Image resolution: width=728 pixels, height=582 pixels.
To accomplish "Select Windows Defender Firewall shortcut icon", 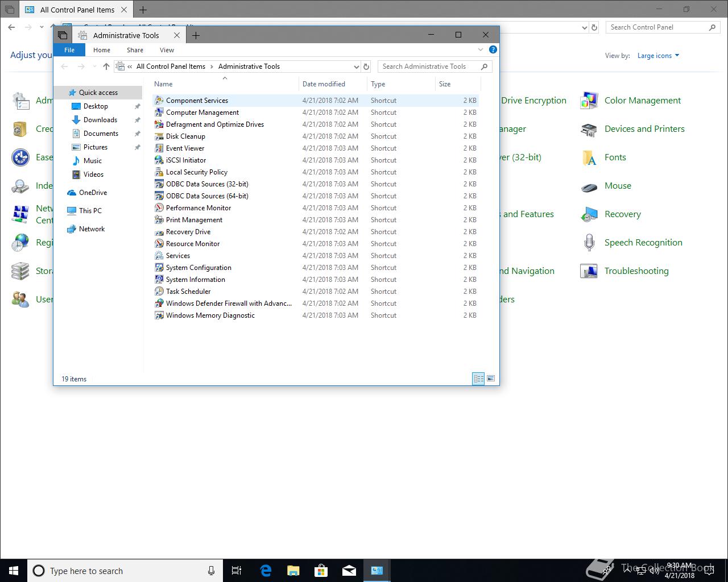I will pyautogui.click(x=159, y=304).
